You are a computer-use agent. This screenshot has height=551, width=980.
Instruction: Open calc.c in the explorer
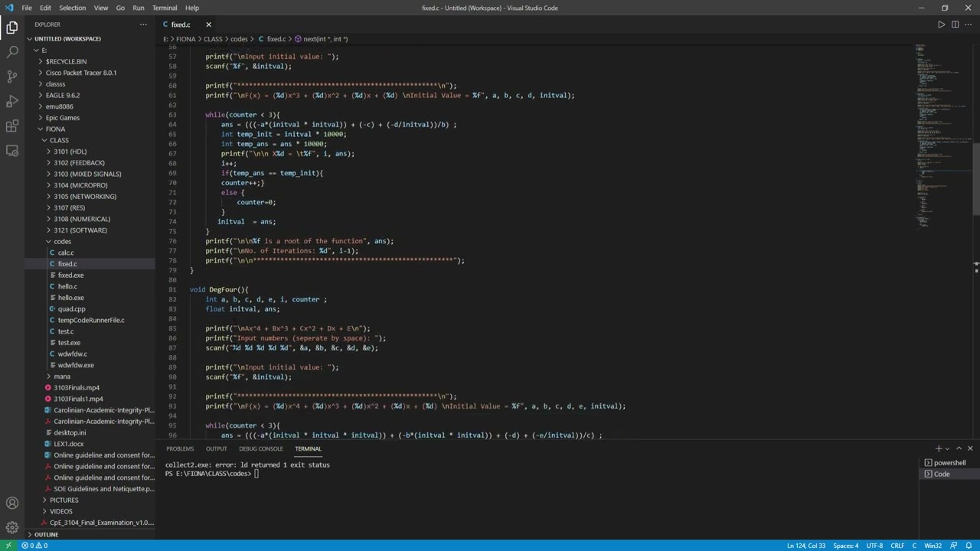coord(66,253)
